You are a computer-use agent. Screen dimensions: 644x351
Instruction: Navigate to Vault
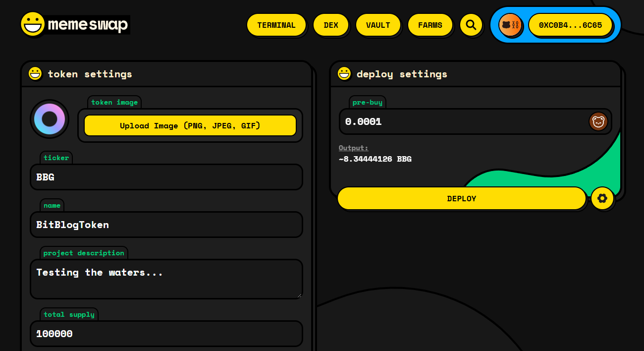(x=377, y=25)
